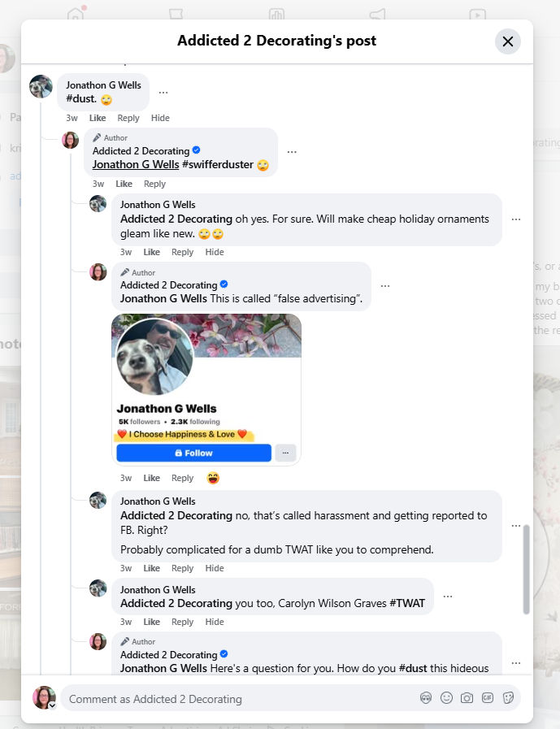560x729 pixels.
Task: Reply to the 'cheap holiday ornaments' comment
Action: click(x=182, y=252)
